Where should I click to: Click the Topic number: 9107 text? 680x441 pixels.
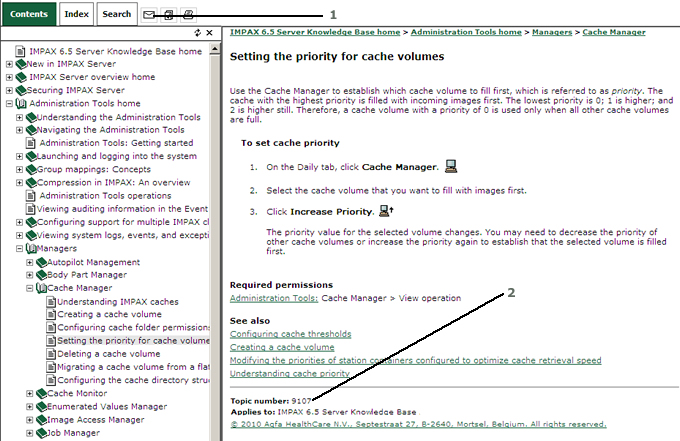tap(271, 401)
